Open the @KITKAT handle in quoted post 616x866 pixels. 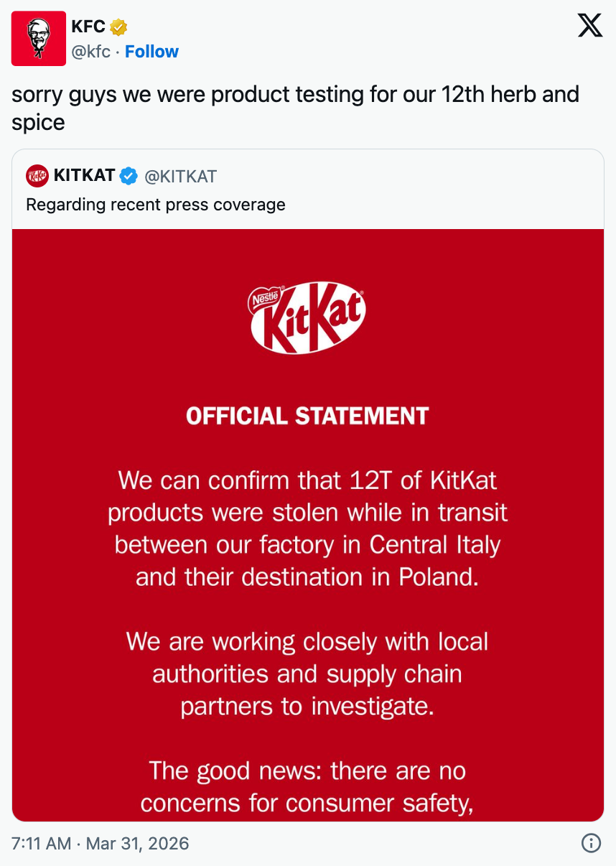(x=180, y=176)
